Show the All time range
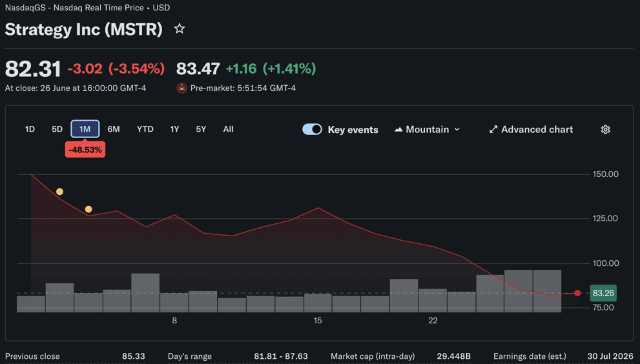The image size is (640, 364). coord(228,129)
